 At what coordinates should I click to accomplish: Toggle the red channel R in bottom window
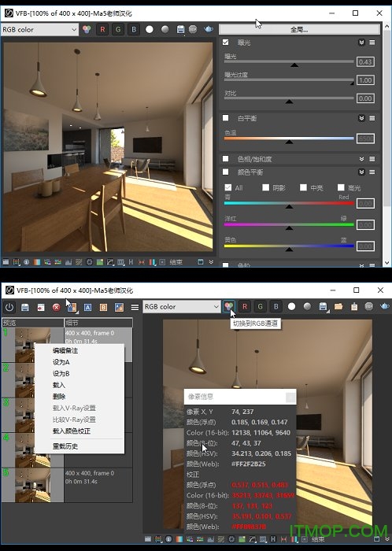[245, 307]
